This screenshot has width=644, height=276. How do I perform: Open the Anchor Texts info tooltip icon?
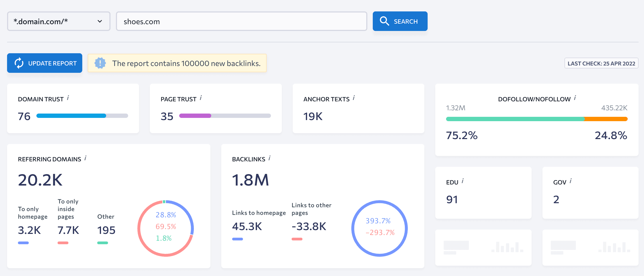point(354,98)
